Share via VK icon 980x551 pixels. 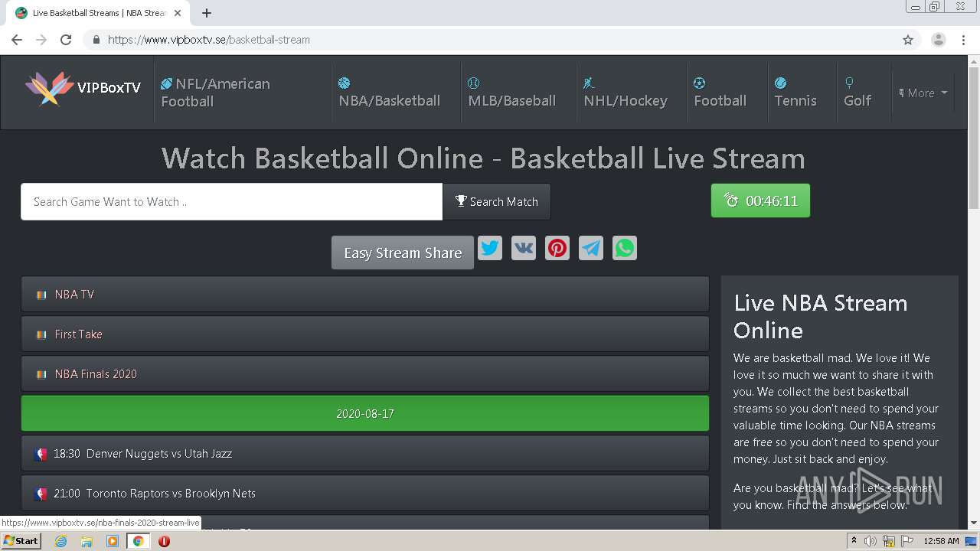(524, 248)
